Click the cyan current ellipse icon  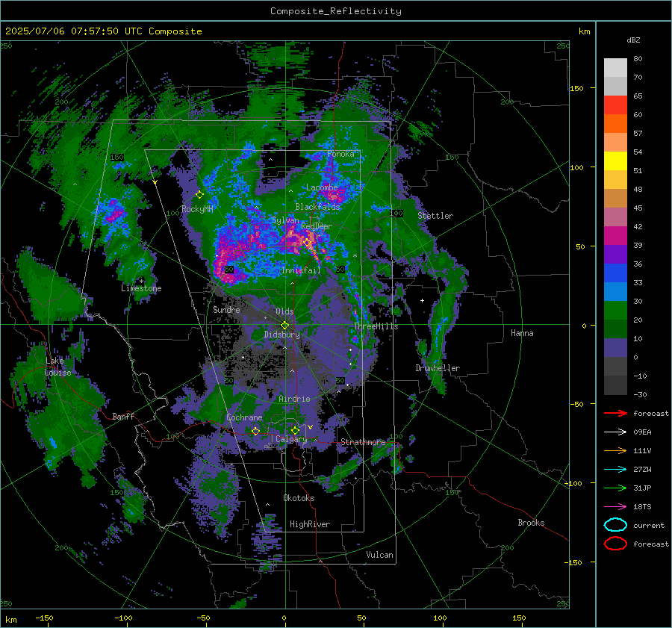[615, 525]
